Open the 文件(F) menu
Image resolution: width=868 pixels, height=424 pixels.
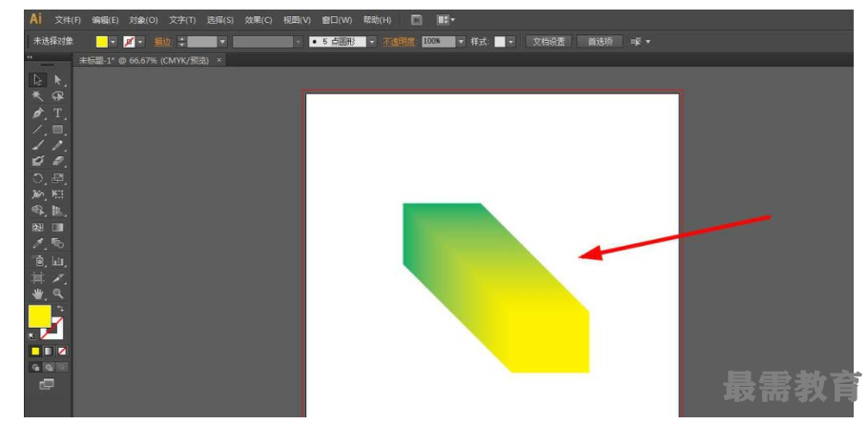click(68, 20)
